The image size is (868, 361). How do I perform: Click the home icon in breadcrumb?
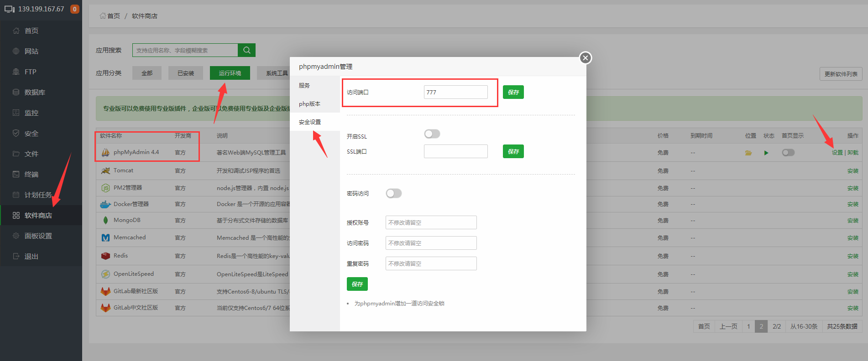[x=103, y=16]
